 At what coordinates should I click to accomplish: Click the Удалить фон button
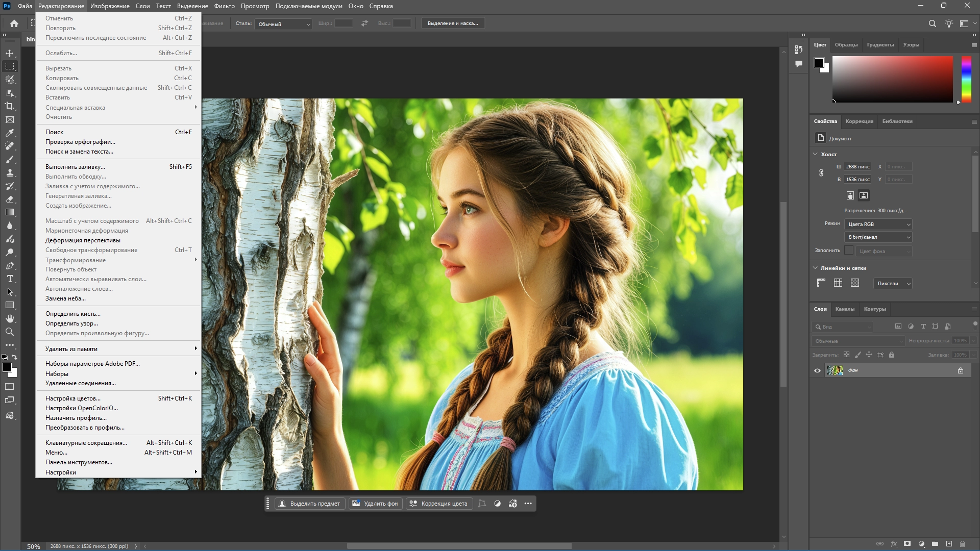[376, 504]
